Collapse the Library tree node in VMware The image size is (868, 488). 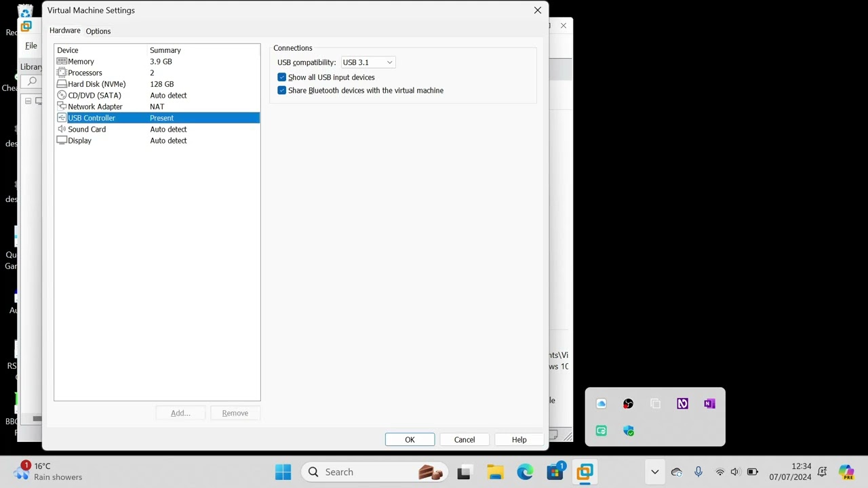[28, 101]
